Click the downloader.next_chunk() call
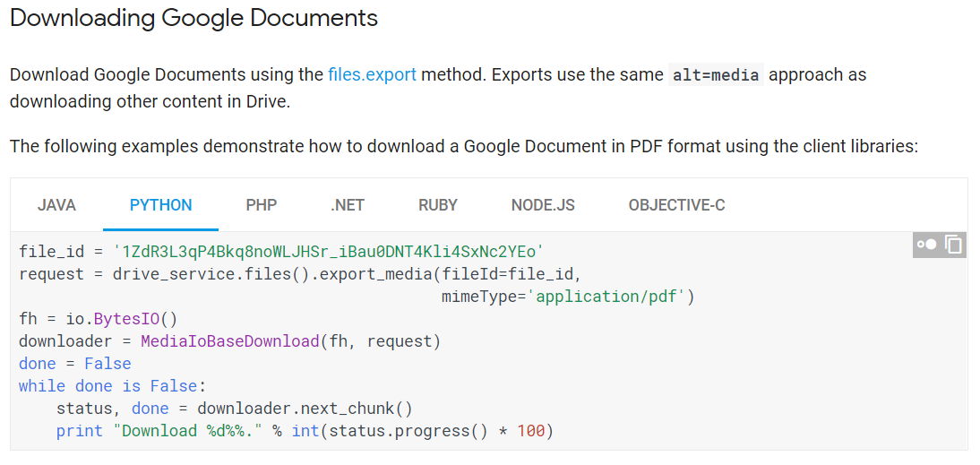 [305, 409]
